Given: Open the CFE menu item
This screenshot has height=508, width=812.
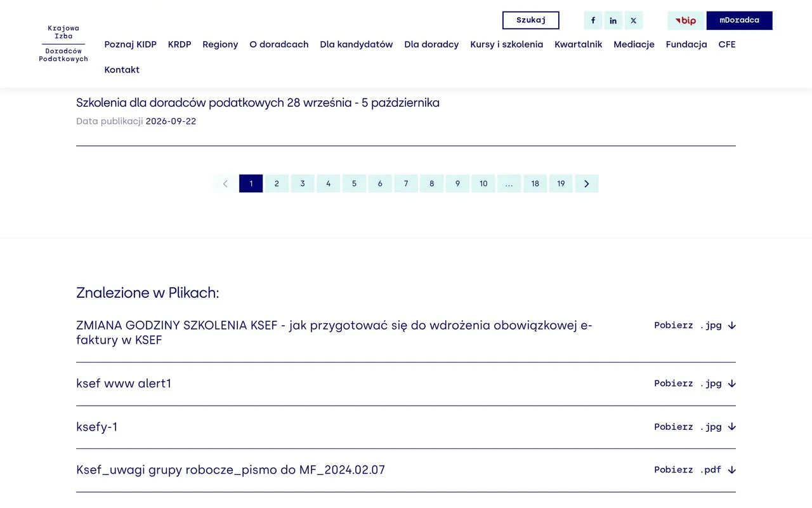Looking at the screenshot, I should (x=727, y=44).
